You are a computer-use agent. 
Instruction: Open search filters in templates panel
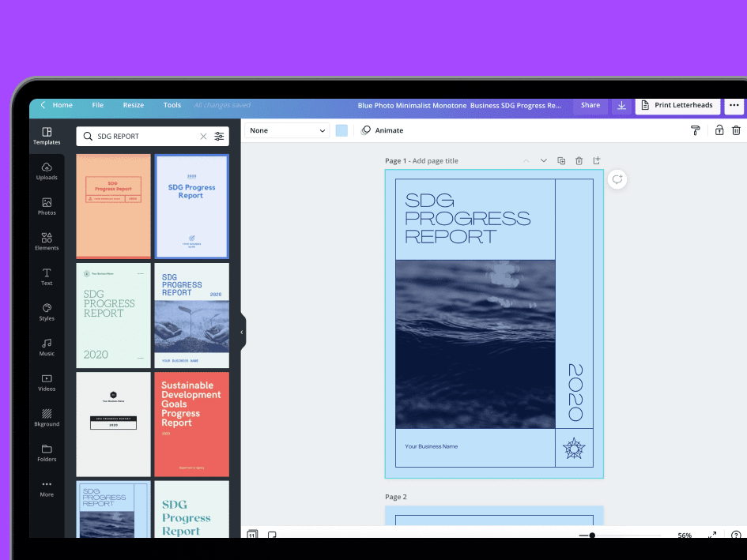(x=219, y=136)
